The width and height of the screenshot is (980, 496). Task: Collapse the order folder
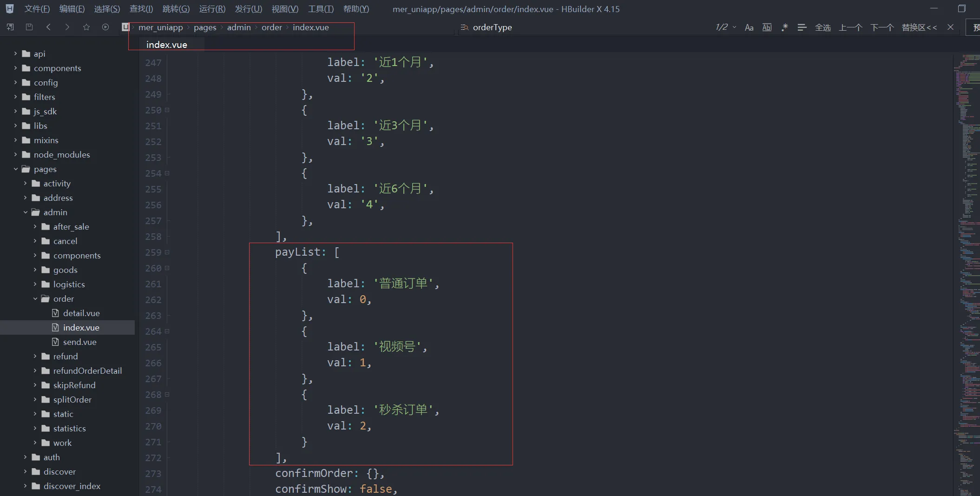click(x=35, y=298)
